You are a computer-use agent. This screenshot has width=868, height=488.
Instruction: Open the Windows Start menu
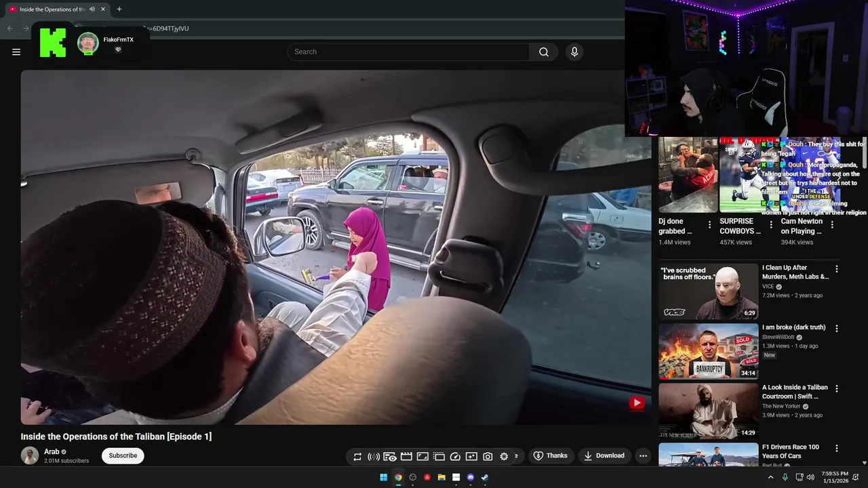coord(384,477)
